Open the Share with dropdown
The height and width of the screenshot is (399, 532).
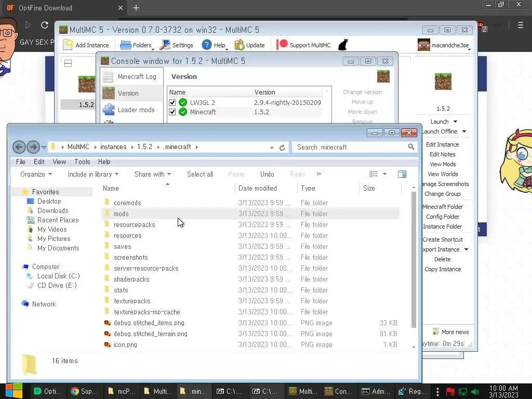(x=152, y=174)
